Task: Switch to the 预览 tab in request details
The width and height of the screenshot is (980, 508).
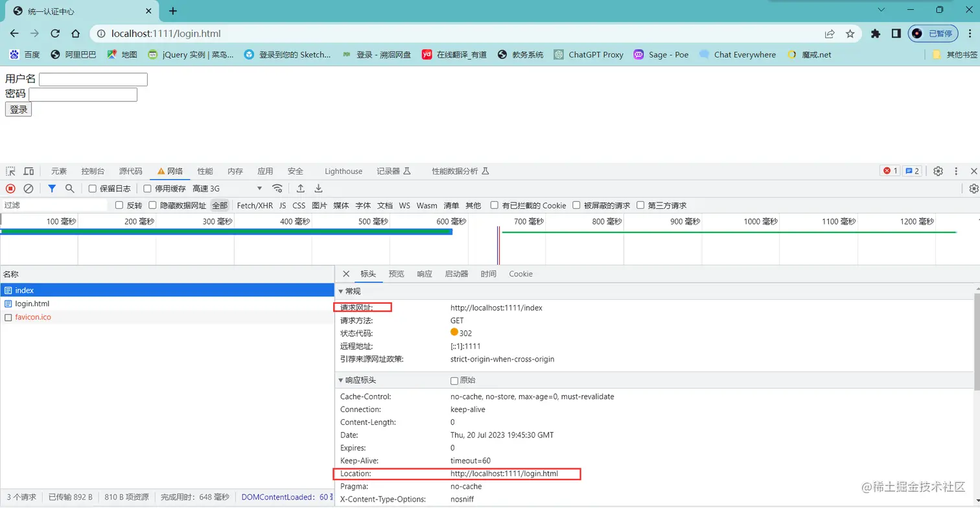Action: point(396,274)
